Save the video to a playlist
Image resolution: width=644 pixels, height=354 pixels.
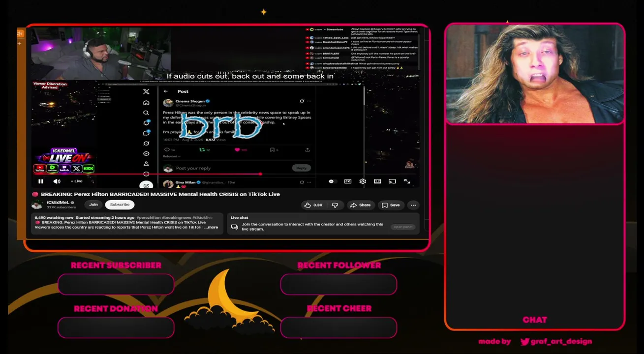click(391, 205)
